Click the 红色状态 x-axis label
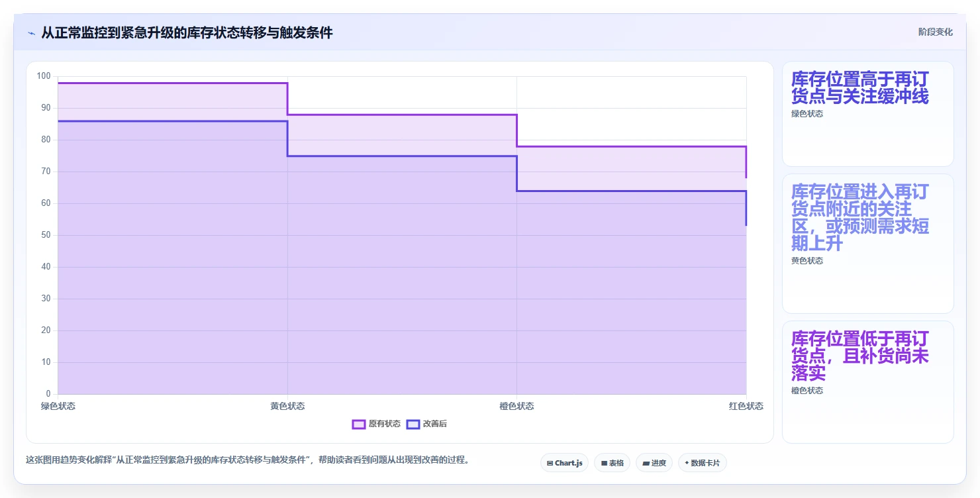This screenshot has width=980, height=498. click(x=746, y=406)
